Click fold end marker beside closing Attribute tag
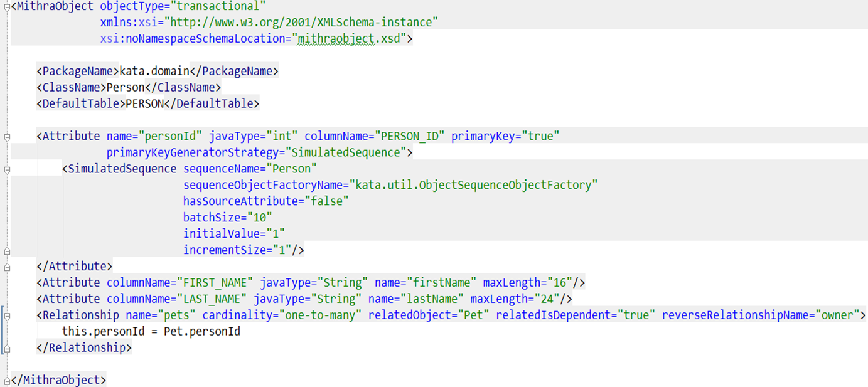Image resolution: width=868 pixels, height=387 pixels. tap(7, 267)
